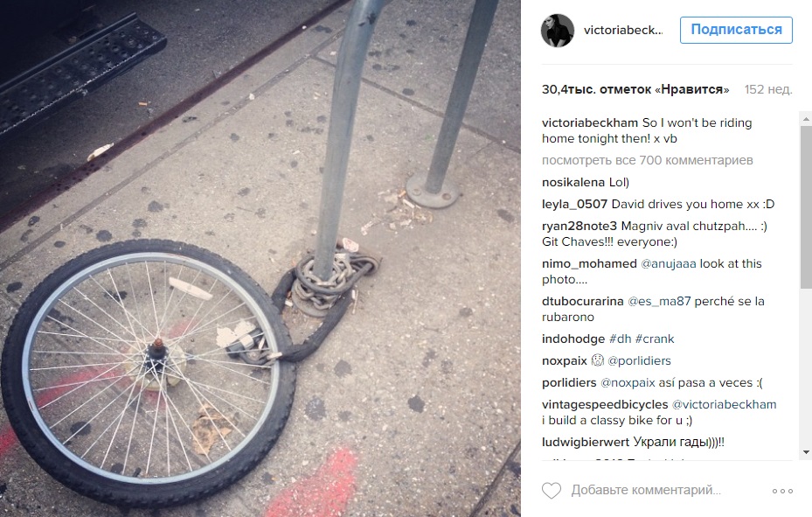Click the @porlidiers mention

639,360
